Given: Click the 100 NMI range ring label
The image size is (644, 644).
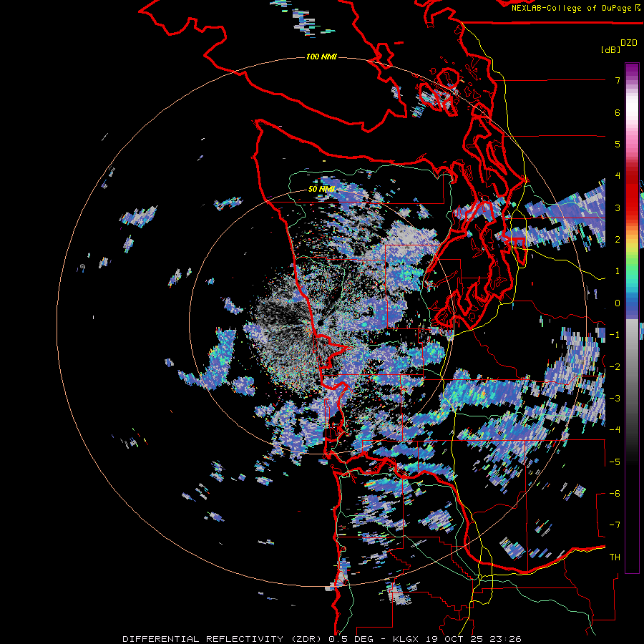Looking at the screenshot, I should pyautogui.click(x=321, y=57).
